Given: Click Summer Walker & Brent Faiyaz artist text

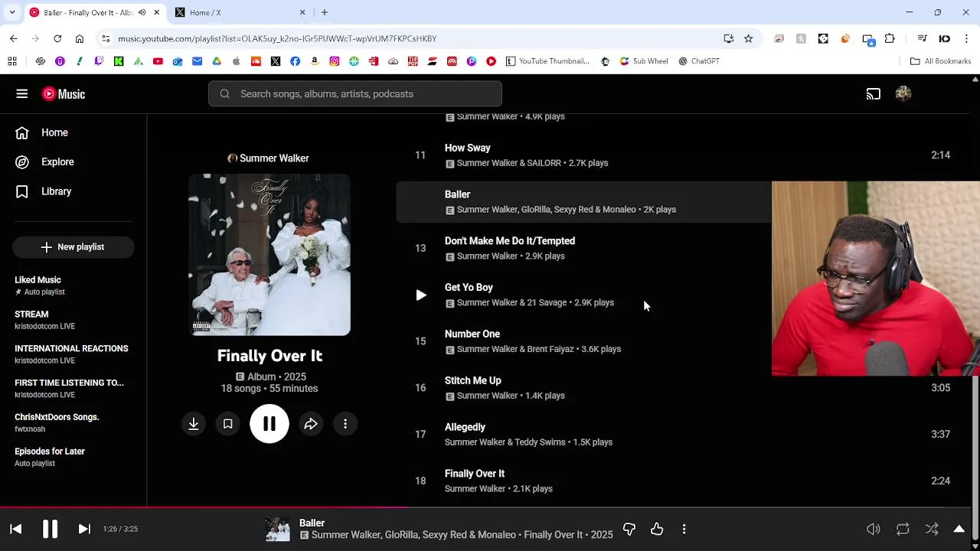Looking at the screenshot, I should click(x=515, y=349).
